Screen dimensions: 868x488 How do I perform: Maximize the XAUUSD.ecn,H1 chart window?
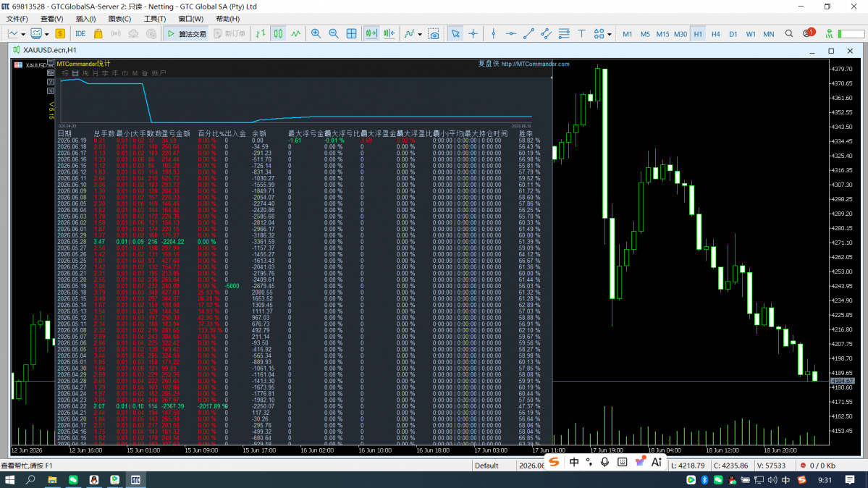[x=831, y=51]
